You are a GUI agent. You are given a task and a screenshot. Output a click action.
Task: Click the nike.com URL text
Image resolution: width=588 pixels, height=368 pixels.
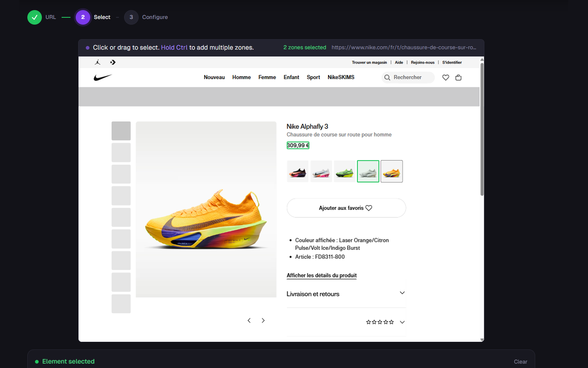[x=404, y=47]
